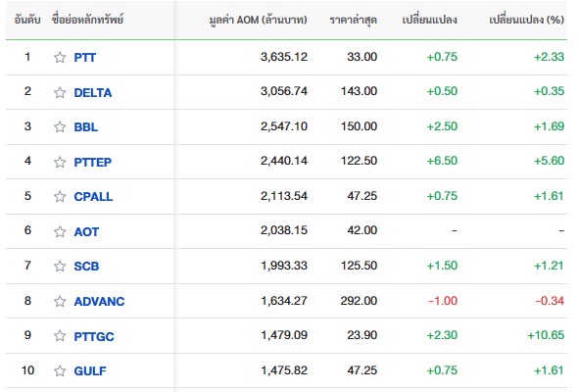The height and width of the screenshot is (392, 579).
Task: Sort by the ราคาล่าสุด column header
Action: [353, 20]
